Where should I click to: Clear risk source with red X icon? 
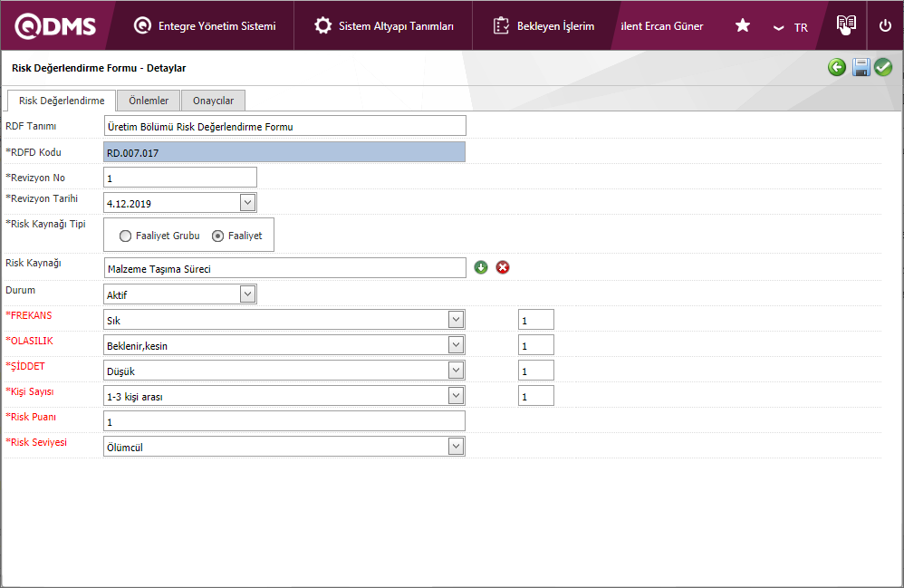[x=503, y=267]
